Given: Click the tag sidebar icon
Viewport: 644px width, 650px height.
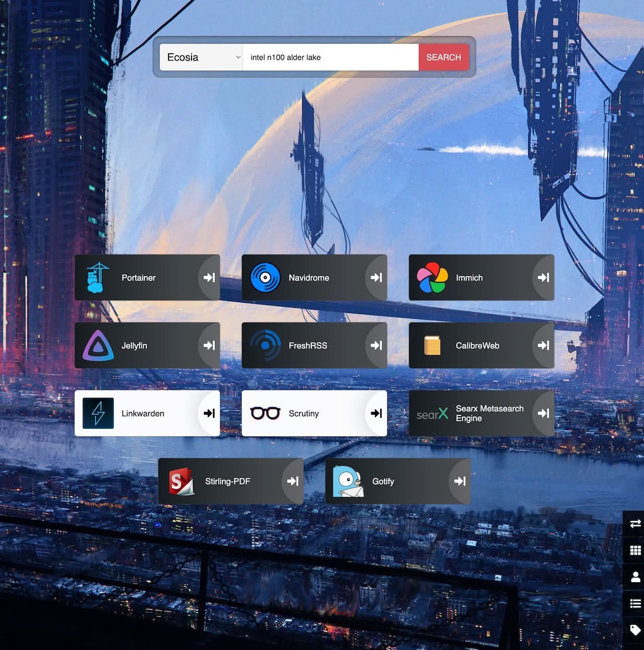Looking at the screenshot, I should (x=635, y=630).
